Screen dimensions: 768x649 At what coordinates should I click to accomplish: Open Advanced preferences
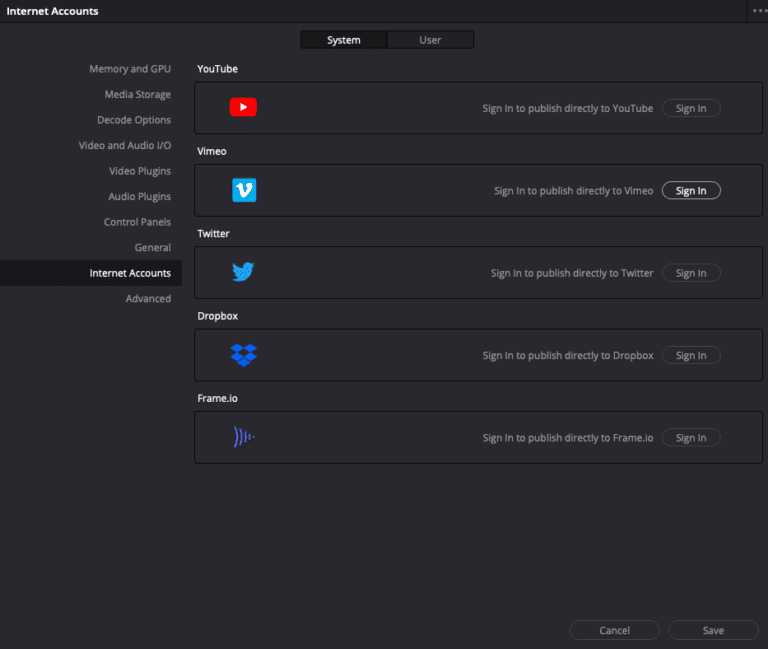coord(148,298)
